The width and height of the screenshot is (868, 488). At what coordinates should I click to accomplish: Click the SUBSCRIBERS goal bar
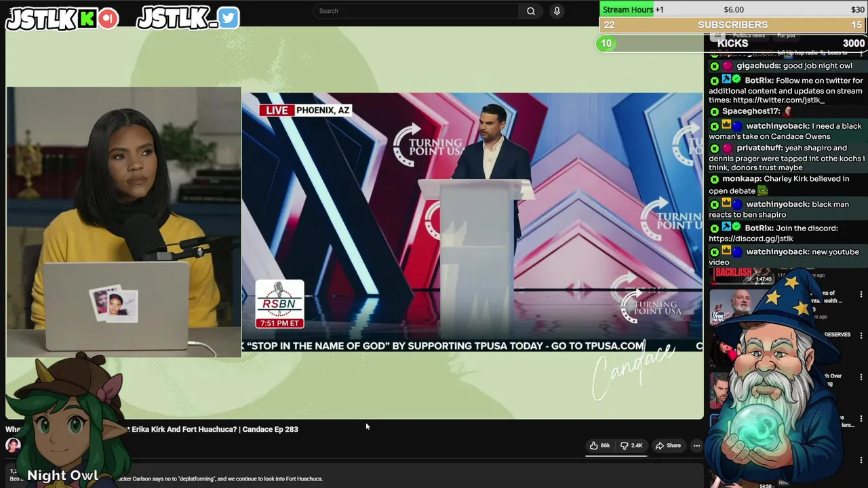[733, 25]
